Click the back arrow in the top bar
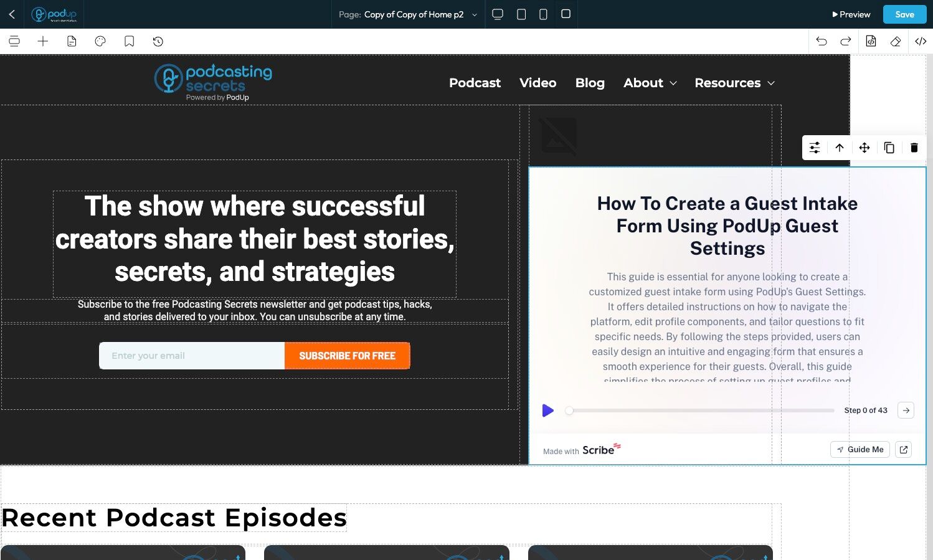933x560 pixels. click(x=12, y=14)
